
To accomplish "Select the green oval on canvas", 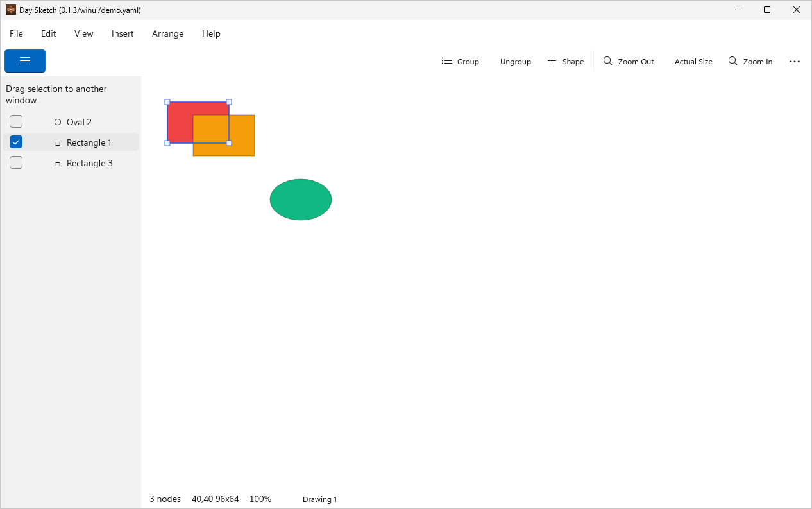I will tap(301, 200).
